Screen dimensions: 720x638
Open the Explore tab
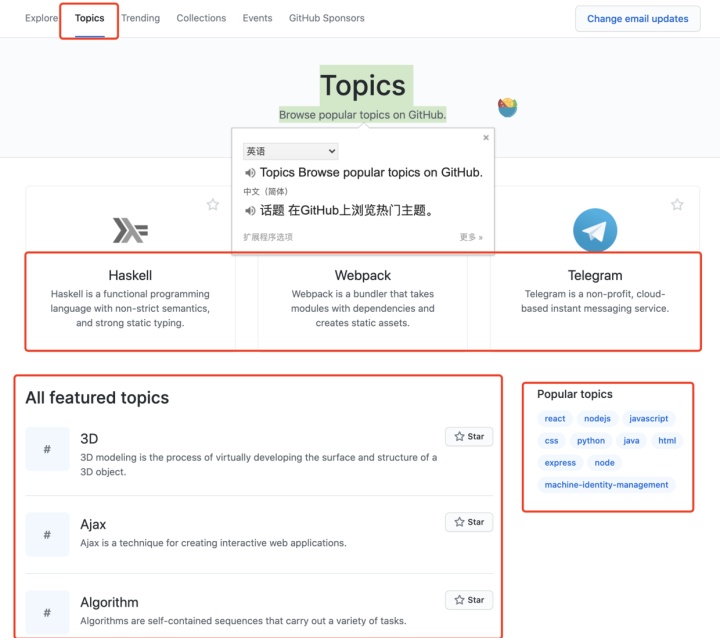(41, 18)
